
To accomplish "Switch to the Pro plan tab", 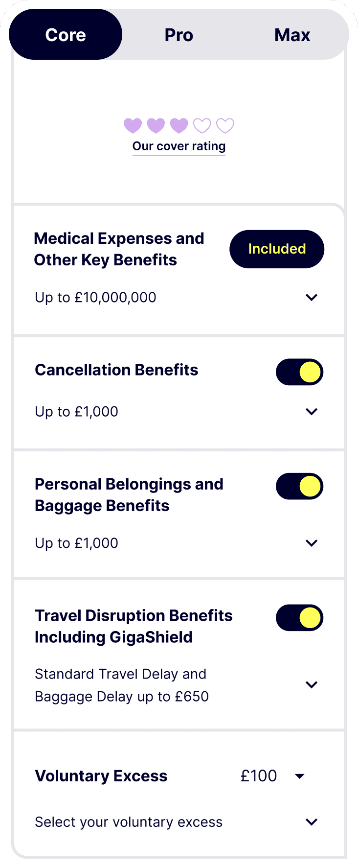I will point(179,34).
